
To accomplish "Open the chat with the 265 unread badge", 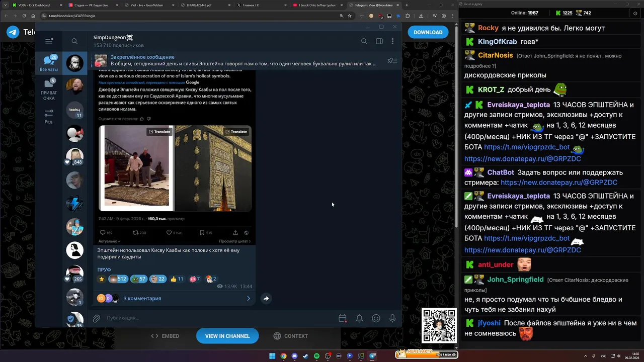I will (74, 274).
